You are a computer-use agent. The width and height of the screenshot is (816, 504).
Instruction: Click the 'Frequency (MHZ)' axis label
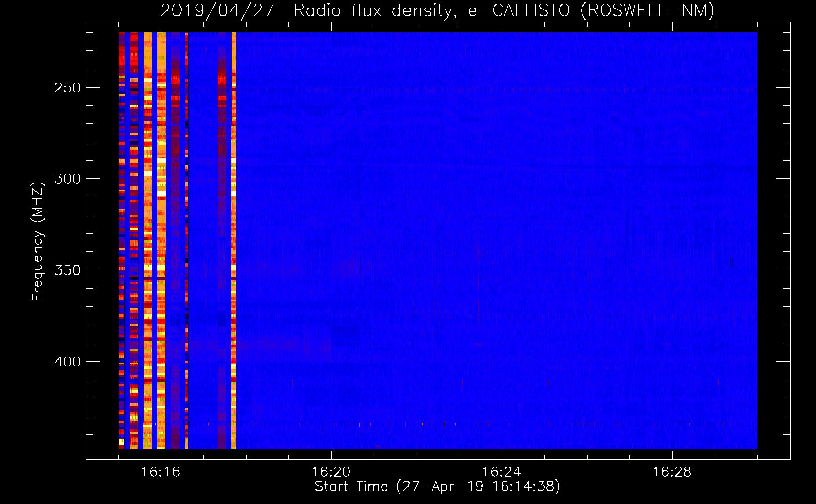(38, 241)
